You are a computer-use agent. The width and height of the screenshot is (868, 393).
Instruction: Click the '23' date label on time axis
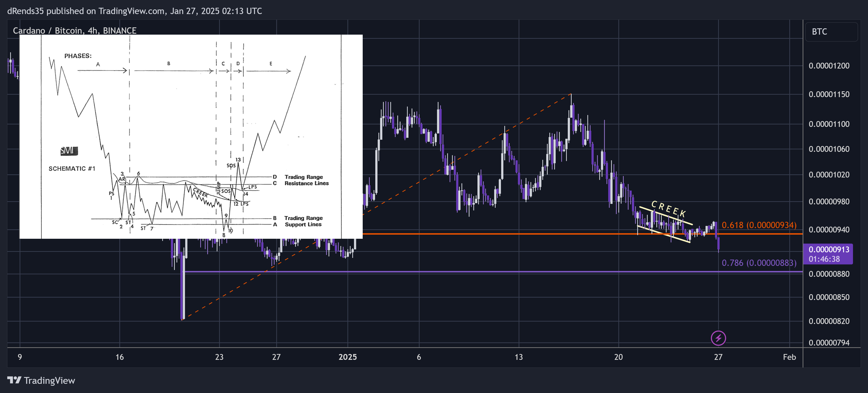[219, 357]
